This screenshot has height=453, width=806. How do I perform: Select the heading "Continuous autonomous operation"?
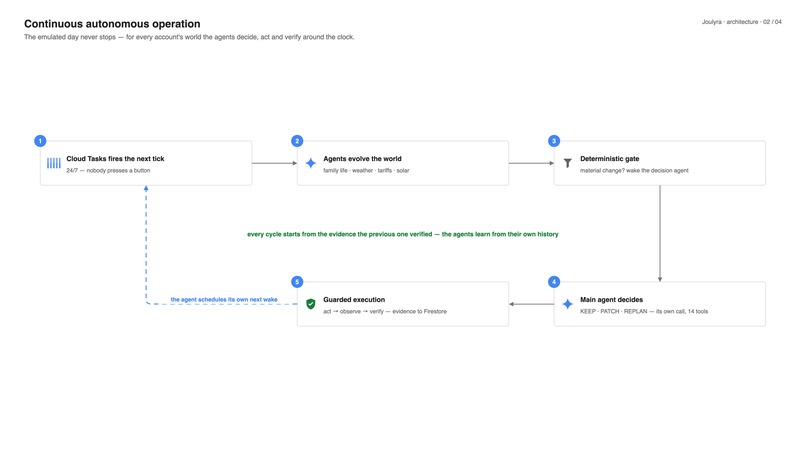point(112,24)
